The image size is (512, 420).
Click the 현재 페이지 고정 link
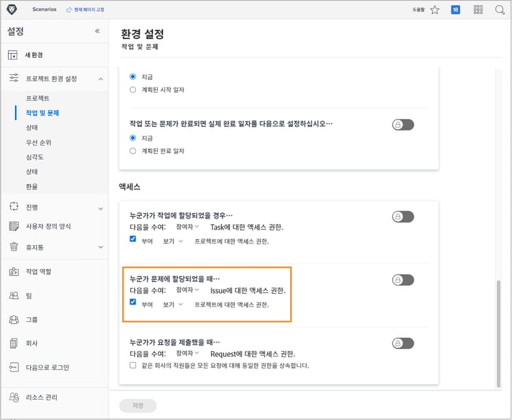click(89, 10)
